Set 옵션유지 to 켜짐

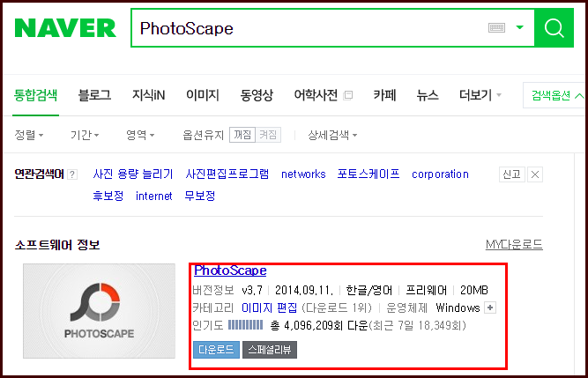[x=268, y=135]
